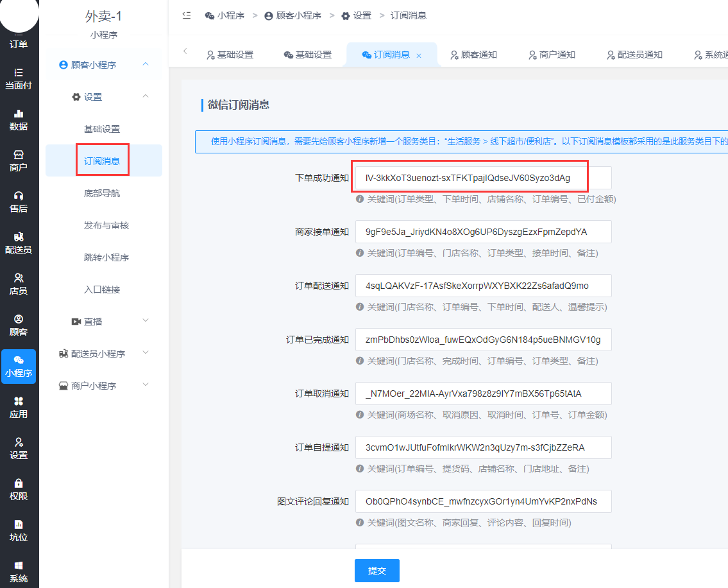Expand the 直播 submenu
This screenshot has height=588, width=728.
point(146,321)
